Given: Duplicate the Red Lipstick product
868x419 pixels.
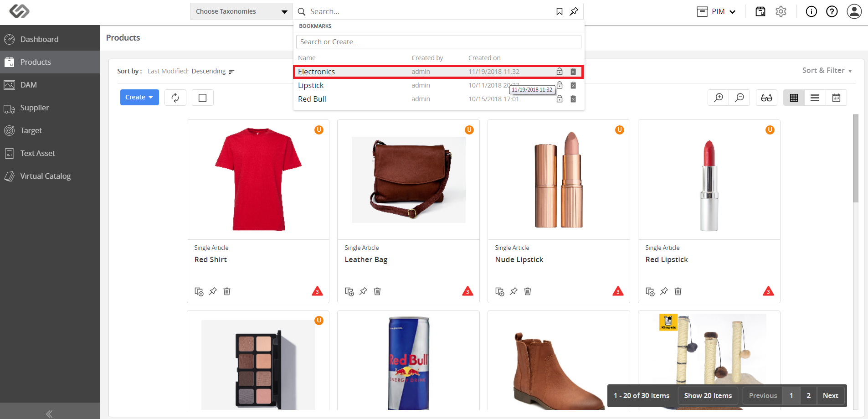Looking at the screenshot, I should [650, 291].
